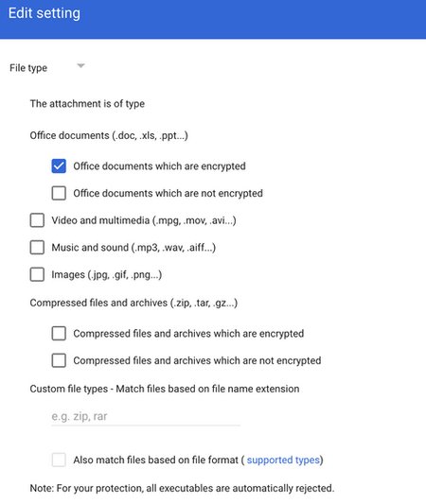Select 'The attachment is of type' text

[x=87, y=104]
